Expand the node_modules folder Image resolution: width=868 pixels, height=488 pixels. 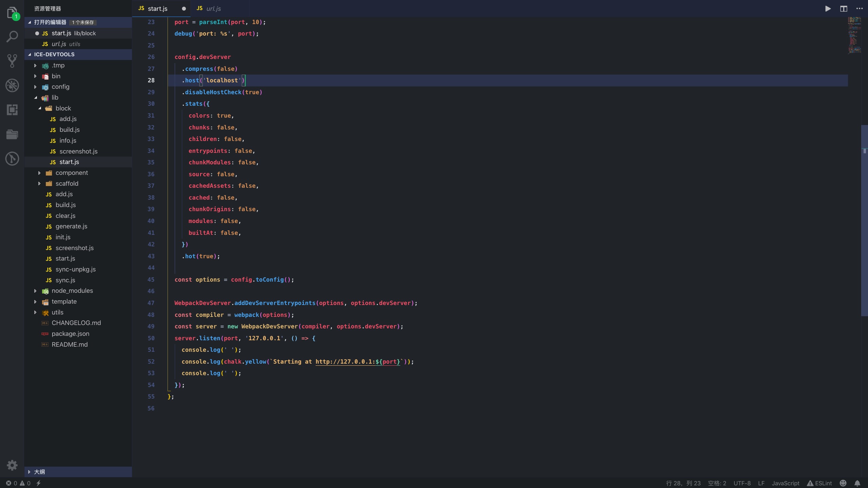pyautogui.click(x=78, y=291)
